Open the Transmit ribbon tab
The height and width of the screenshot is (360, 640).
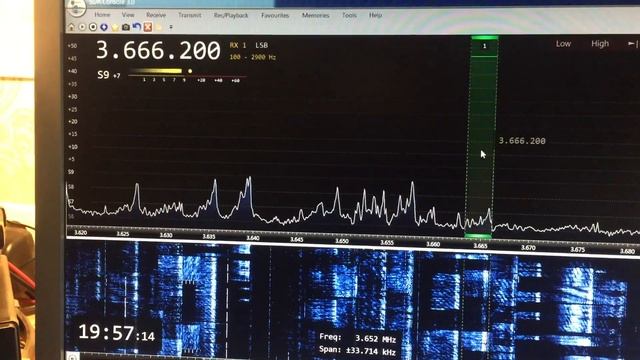click(x=189, y=15)
